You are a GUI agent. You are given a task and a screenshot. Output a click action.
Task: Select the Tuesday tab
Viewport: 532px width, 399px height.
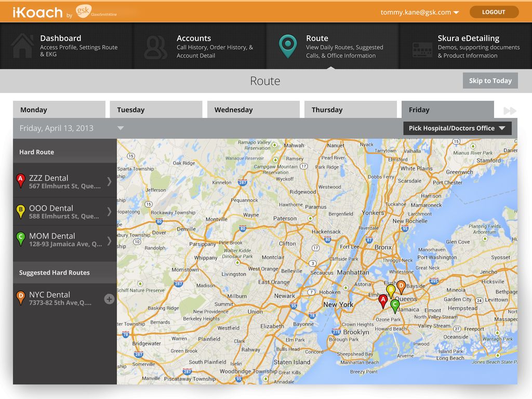(156, 110)
